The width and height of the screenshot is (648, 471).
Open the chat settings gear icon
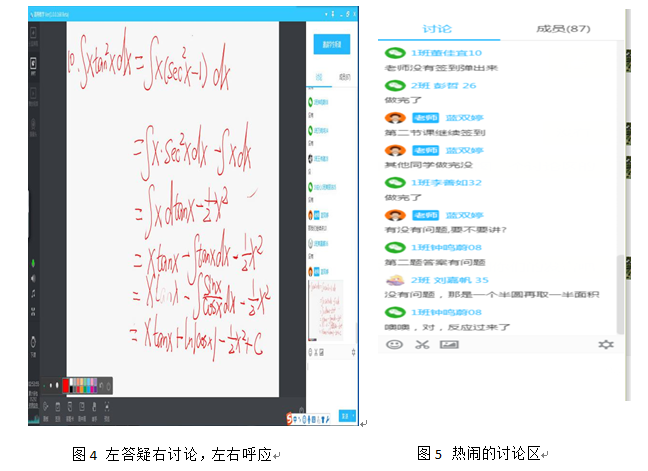(606, 344)
